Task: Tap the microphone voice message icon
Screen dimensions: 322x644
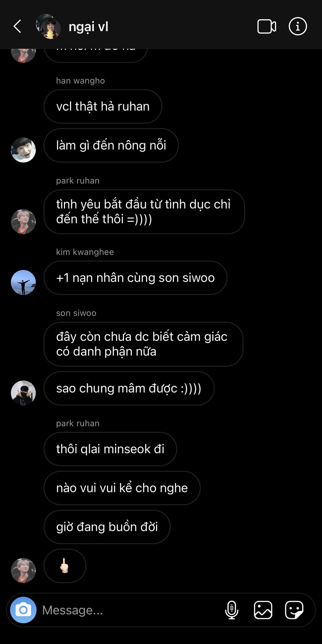Action: tap(232, 610)
